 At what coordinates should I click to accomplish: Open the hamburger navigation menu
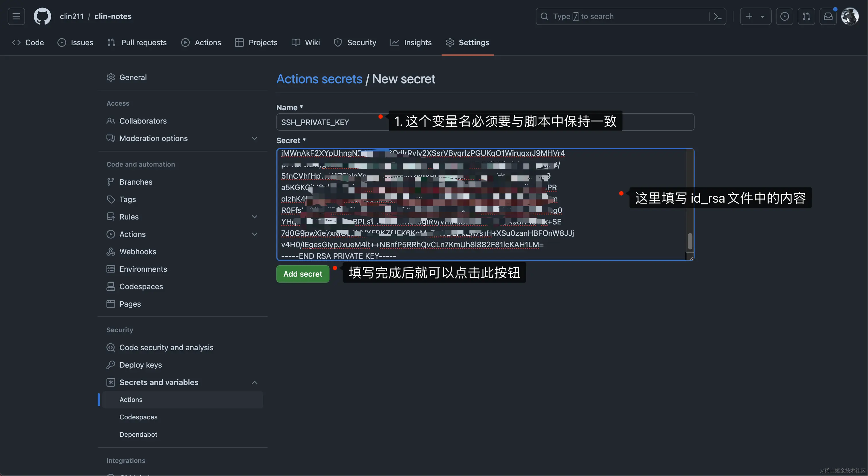point(16,16)
